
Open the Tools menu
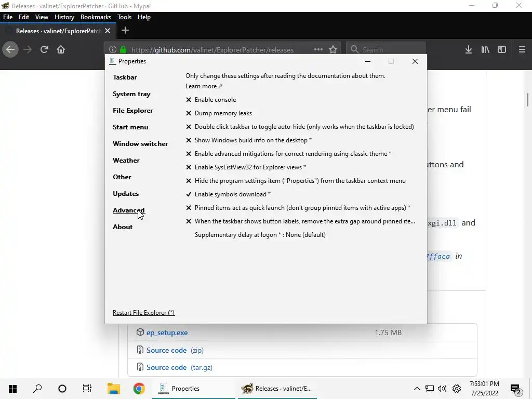pos(125,17)
